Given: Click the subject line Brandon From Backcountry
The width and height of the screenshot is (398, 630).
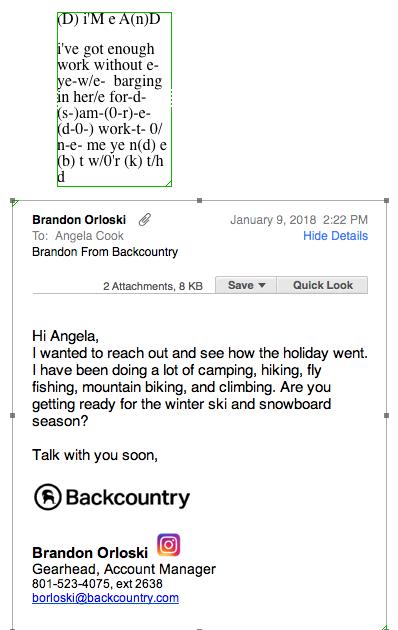Looking at the screenshot, I should point(105,252).
